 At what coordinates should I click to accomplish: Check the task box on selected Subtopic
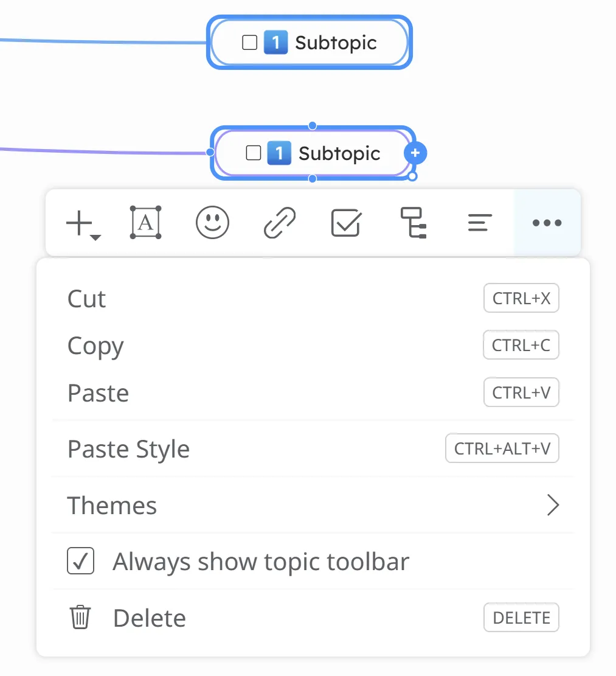(x=253, y=153)
